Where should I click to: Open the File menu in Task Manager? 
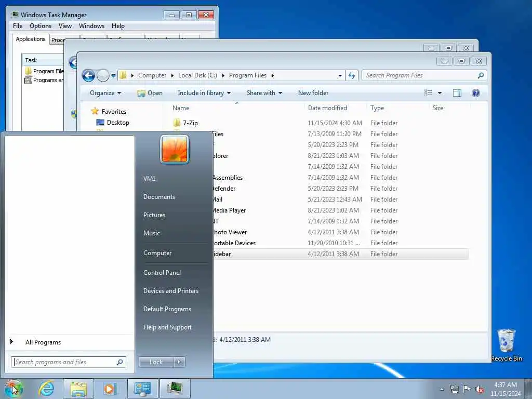point(18,26)
